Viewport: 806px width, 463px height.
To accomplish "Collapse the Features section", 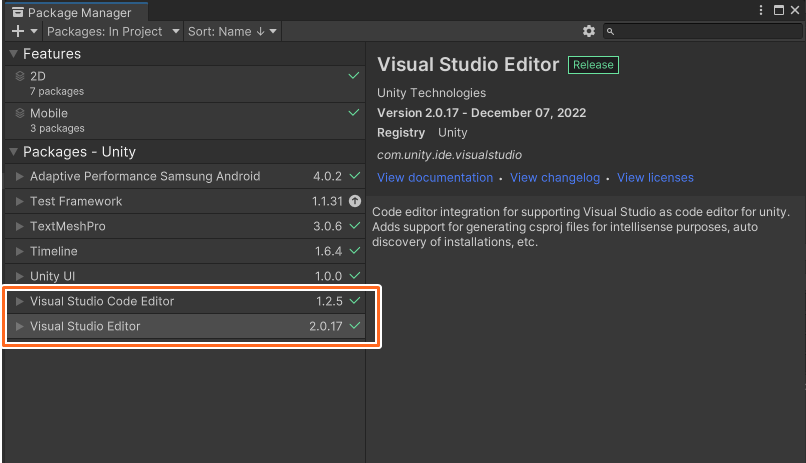I will tap(13, 54).
